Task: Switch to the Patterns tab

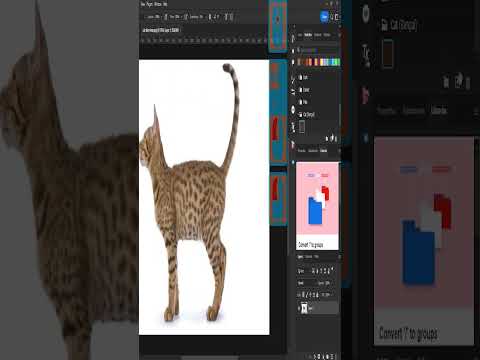Action: tap(327, 35)
